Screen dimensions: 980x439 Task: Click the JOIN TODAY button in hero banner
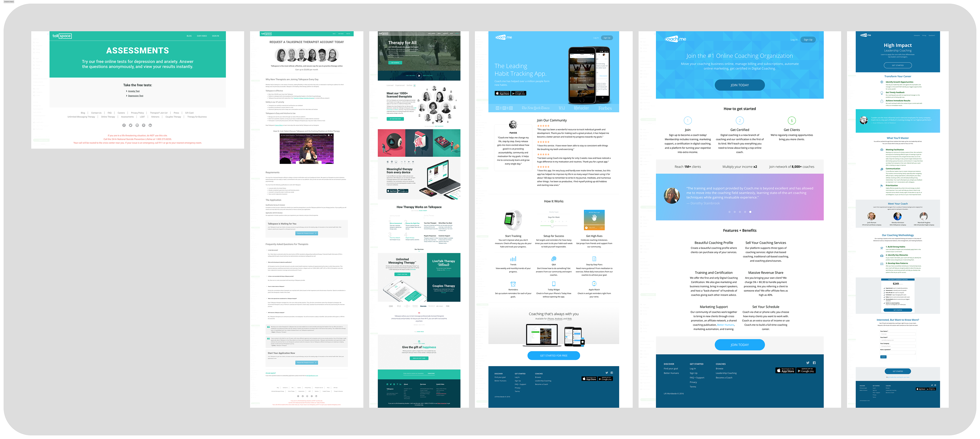tap(740, 85)
